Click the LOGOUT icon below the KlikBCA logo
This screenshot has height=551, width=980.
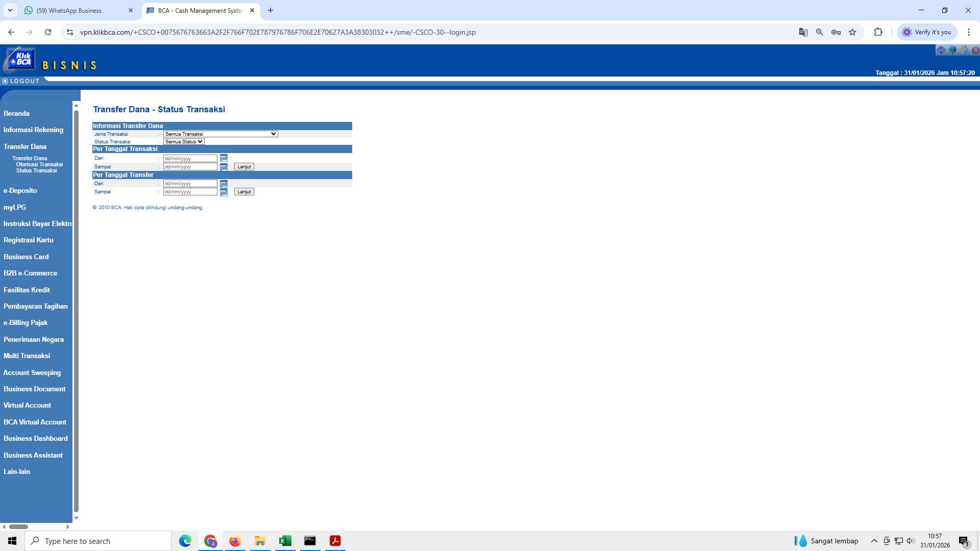pos(6,81)
